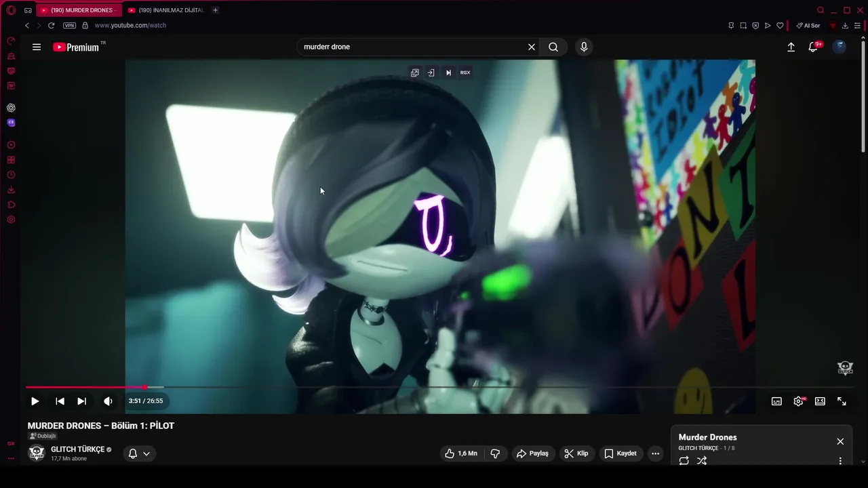Enter fullscreen mode
The width and height of the screenshot is (868, 488).
[842, 401]
